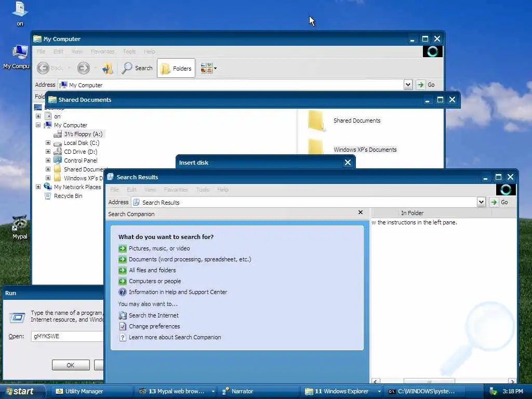The height and width of the screenshot is (399, 532).
Task: Open the Help menu in My Computer window
Action: pos(149,51)
